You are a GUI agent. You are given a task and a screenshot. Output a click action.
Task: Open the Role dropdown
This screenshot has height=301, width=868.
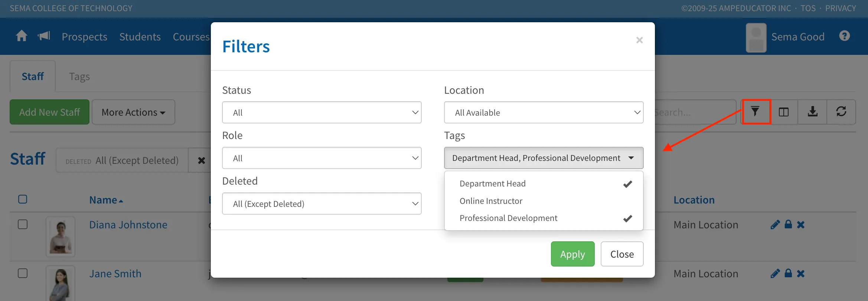[x=322, y=158]
